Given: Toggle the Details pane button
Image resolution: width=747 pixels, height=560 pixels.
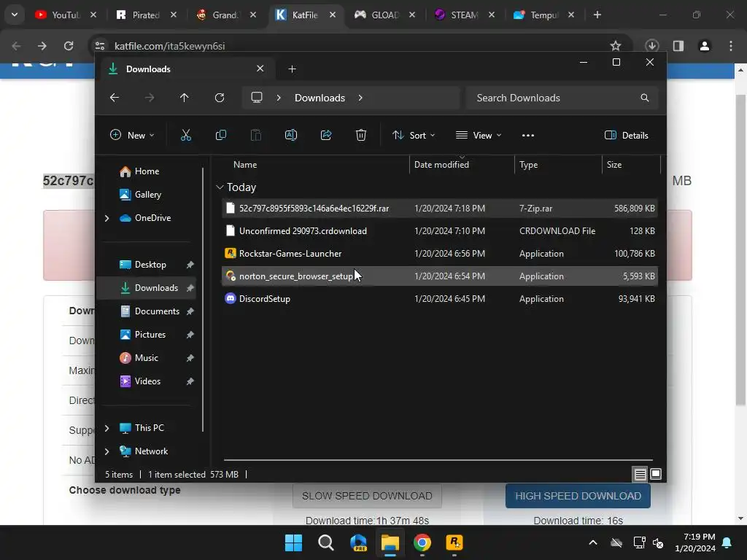Looking at the screenshot, I should (x=626, y=135).
